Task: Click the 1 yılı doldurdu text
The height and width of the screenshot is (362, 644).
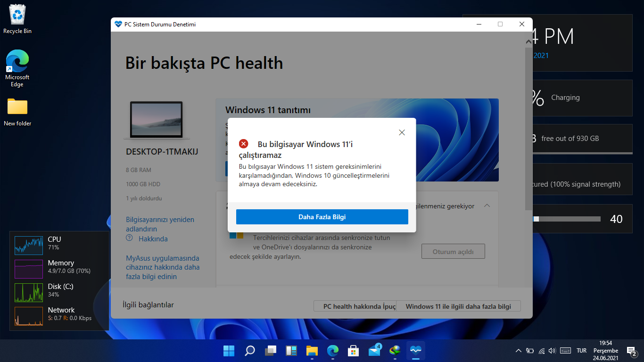Action: [144, 198]
